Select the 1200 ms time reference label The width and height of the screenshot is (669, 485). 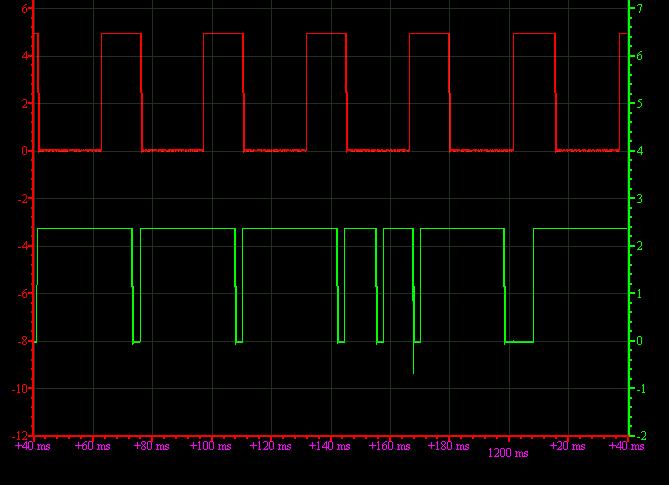point(507,453)
